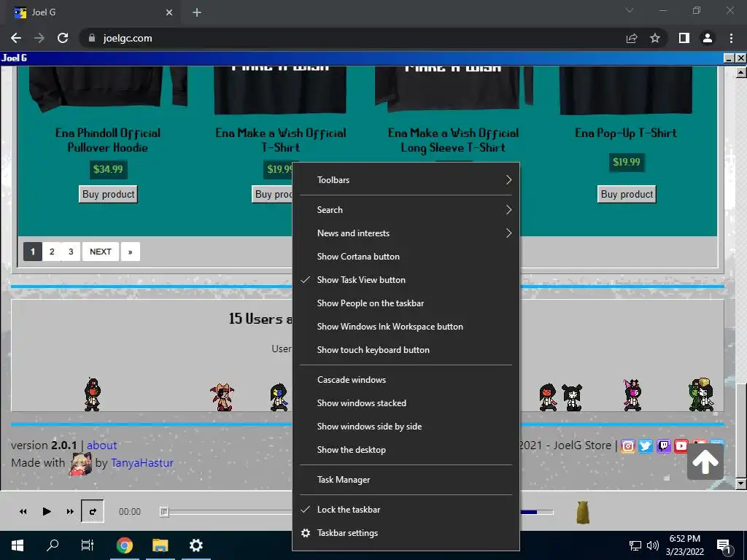Open the Windows Start menu

[18, 545]
